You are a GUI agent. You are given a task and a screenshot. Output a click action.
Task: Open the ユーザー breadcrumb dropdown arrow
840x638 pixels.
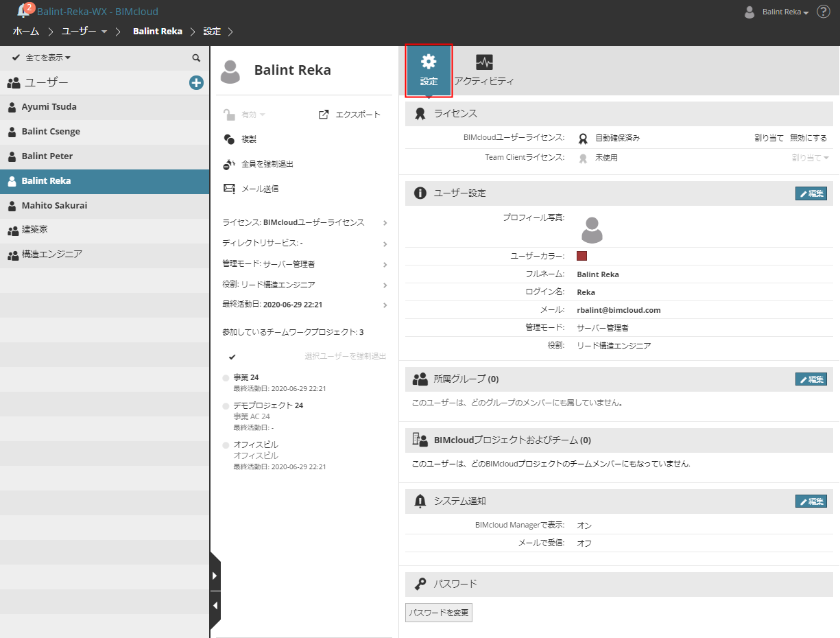(x=104, y=32)
